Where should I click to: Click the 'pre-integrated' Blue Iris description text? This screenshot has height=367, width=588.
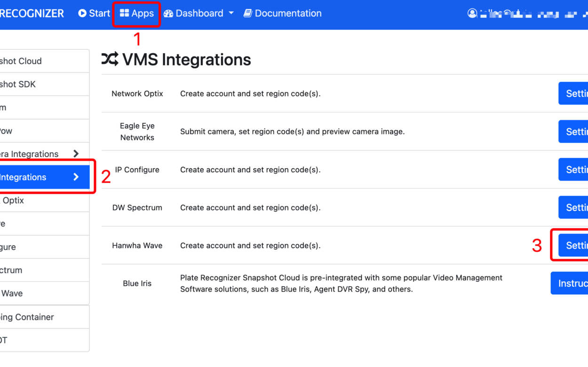tap(341, 283)
